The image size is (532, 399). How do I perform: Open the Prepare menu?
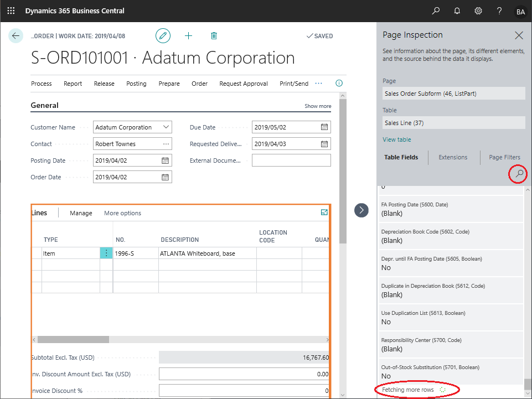[169, 84]
